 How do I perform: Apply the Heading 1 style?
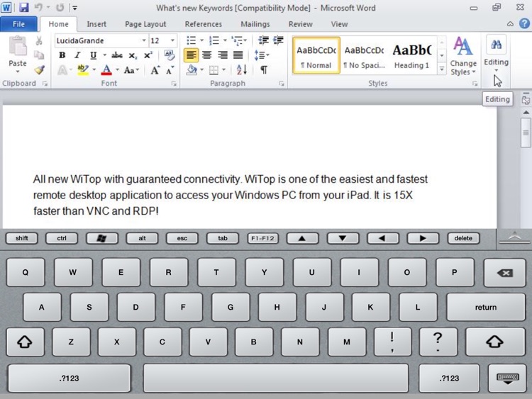click(x=412, y=55)
